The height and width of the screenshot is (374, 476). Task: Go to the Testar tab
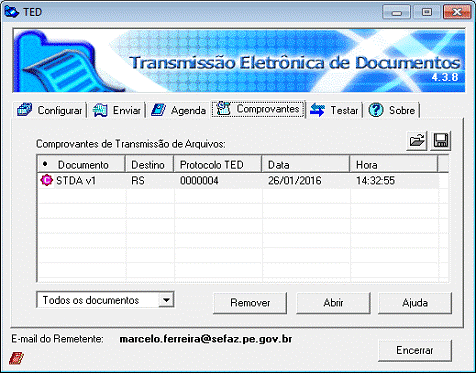click(x=334, y=110)
